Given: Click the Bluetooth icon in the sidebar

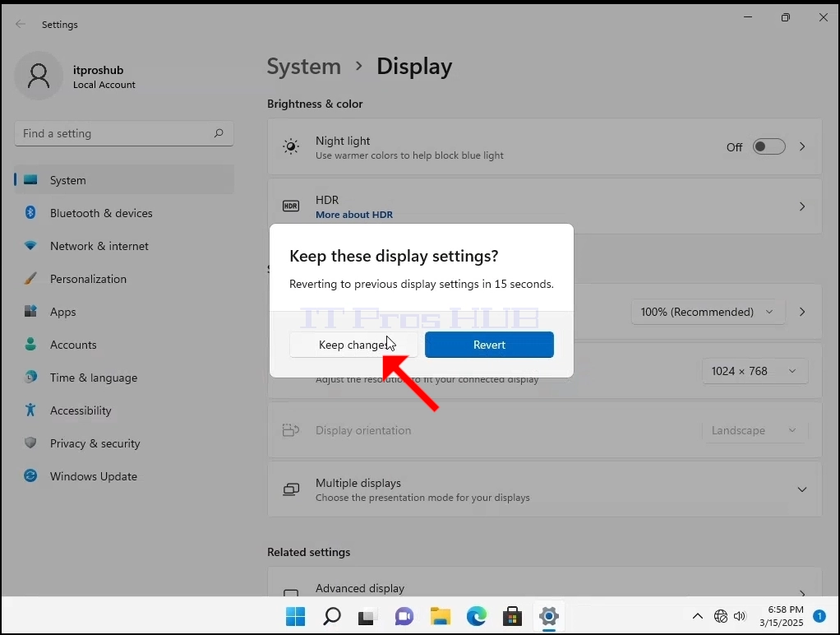Looking at the screenshot, I should coord(30,212).
